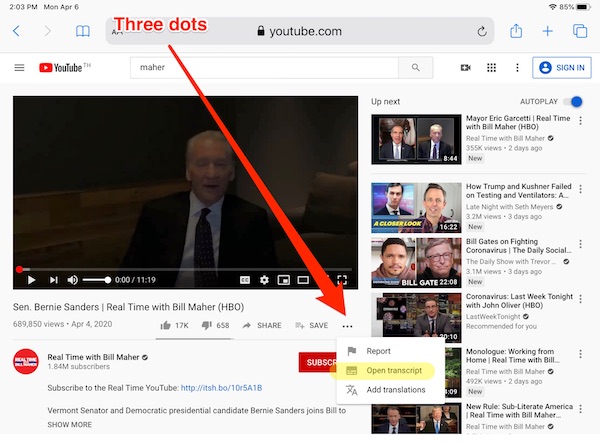Open header settings vertical dots
Screen dimensions: 600x446
click(x=517, y=68)
